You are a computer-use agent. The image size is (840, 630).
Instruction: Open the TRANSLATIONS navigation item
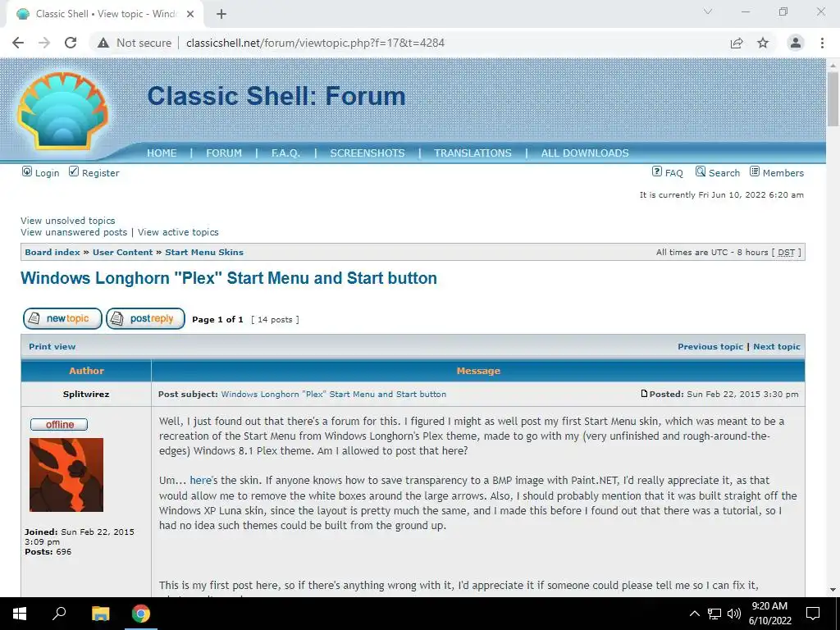point(472,153)
